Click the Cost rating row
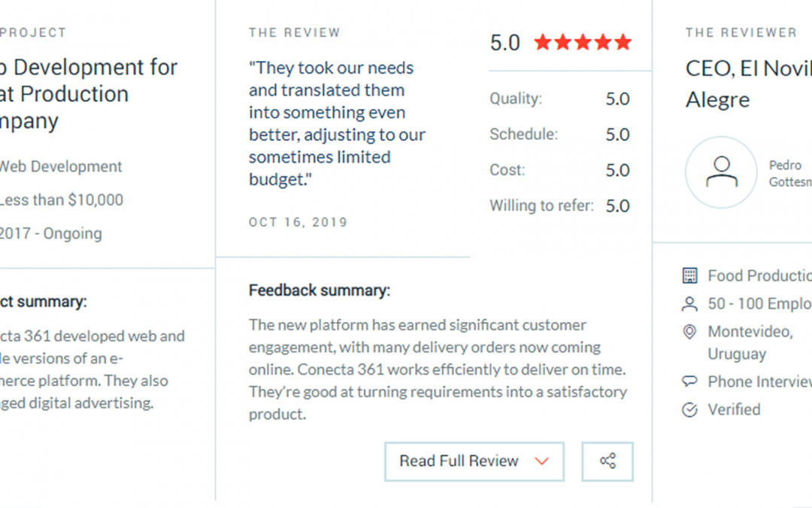812x508 pixels. point(559,170)
